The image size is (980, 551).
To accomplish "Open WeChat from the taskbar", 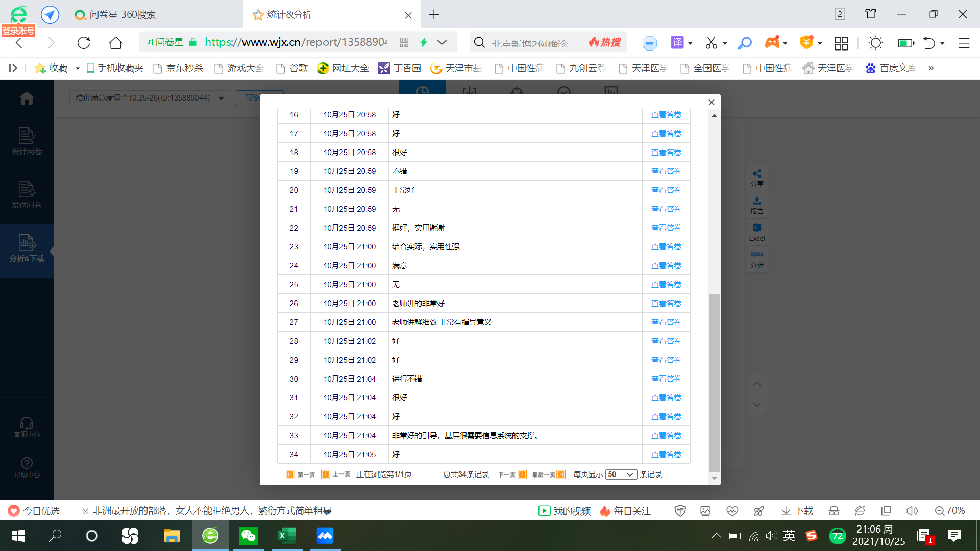I will (249, 536).
